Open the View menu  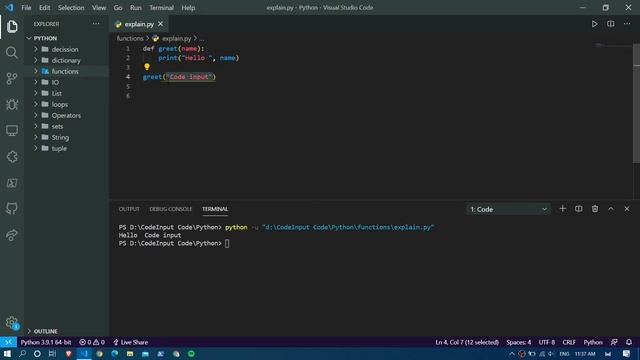99,8
